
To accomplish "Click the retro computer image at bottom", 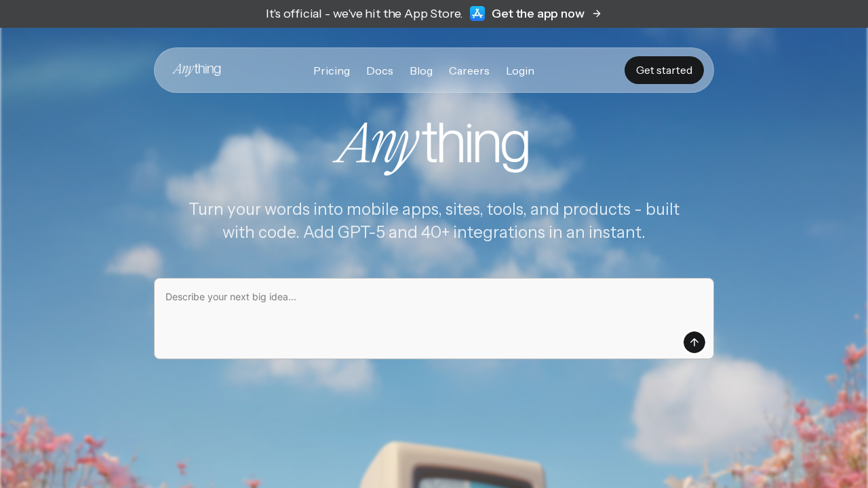I will pos(453,466).
